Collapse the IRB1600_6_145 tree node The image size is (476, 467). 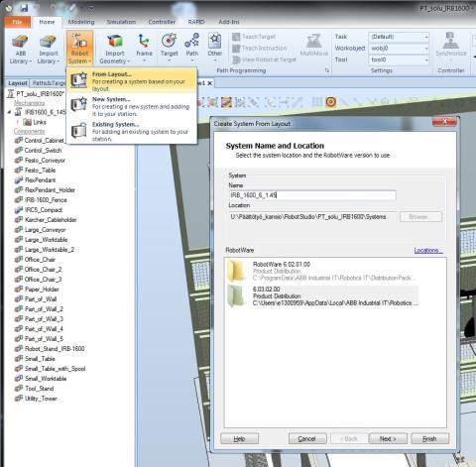[x=9, y=112]
